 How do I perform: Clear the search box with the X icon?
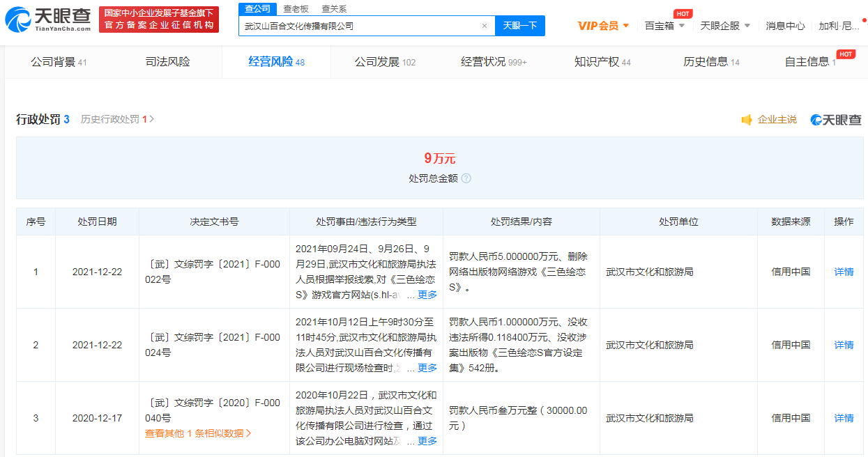click(485, 26)
